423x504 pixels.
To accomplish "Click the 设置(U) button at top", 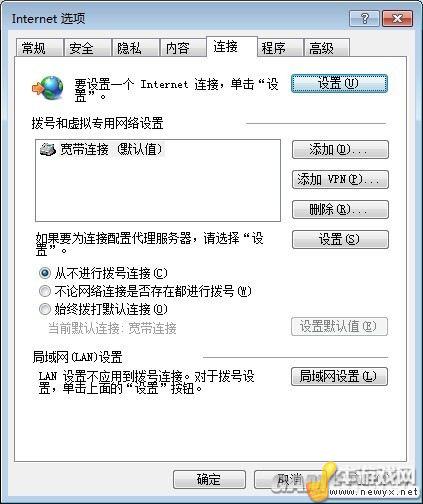I will [x=339, y=83].
